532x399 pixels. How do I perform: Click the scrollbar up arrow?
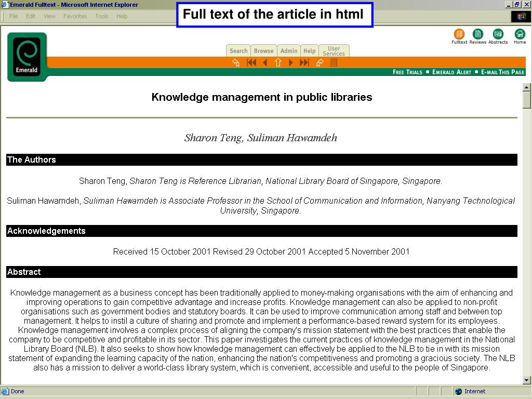(x=527, y=87)
